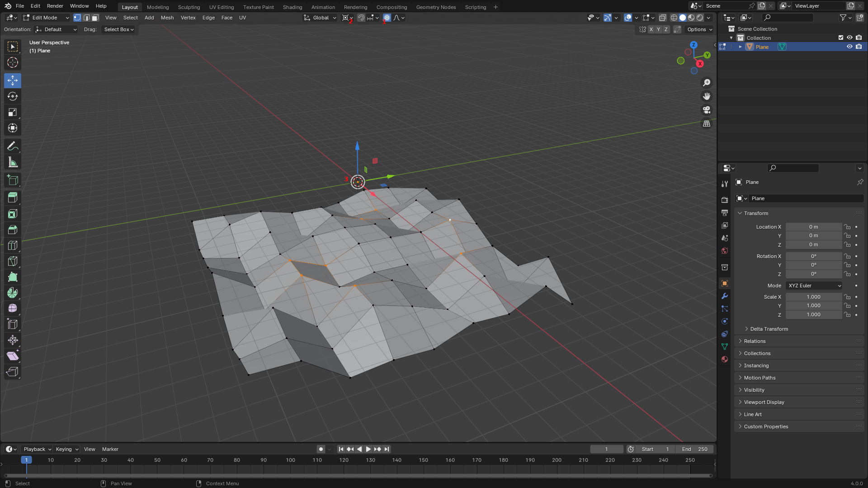The width and height of the screenshot is (868, 488).
Task: Open the Playback popover in the timeline
Action: point(37,449)
